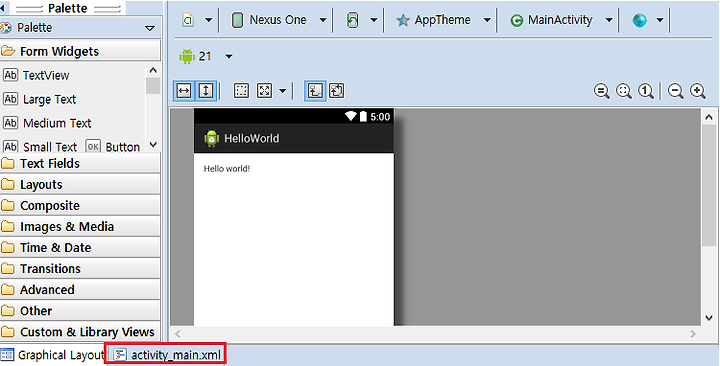The width and height of the screenshot is (720, 366).
Task: Click the expand-arrows layout icon
Action: [x=264, y=91]
